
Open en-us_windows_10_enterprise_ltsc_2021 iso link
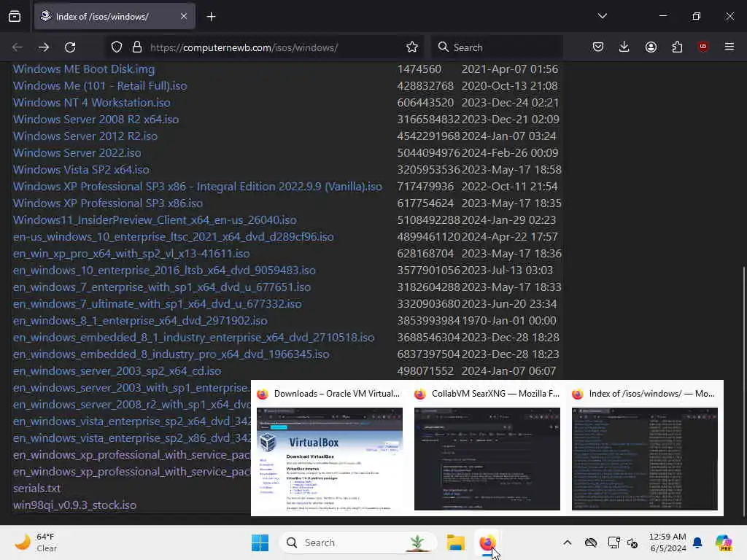coord(174,237)
